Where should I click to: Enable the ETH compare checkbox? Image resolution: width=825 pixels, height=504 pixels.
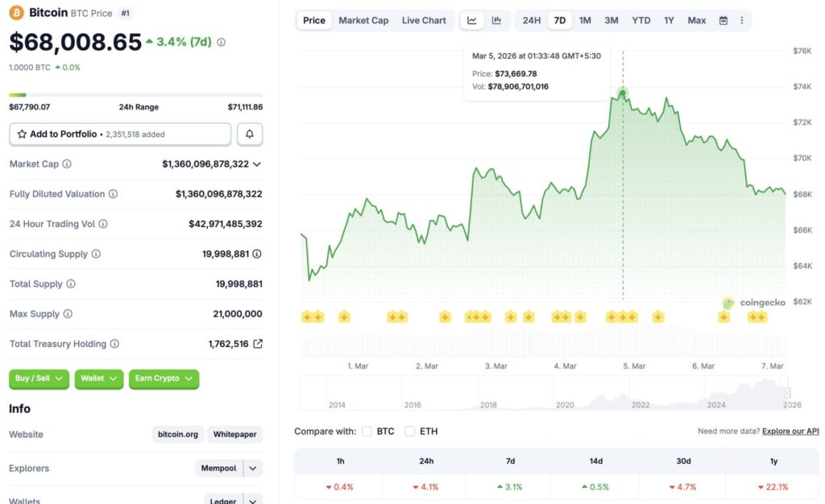410,432
